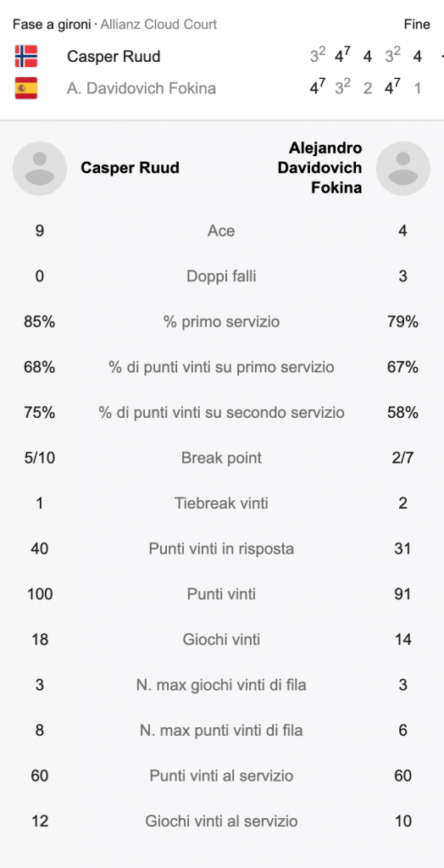
Task: Select the Punti vinti in risposta row
Action: click(x=221, y=548)
